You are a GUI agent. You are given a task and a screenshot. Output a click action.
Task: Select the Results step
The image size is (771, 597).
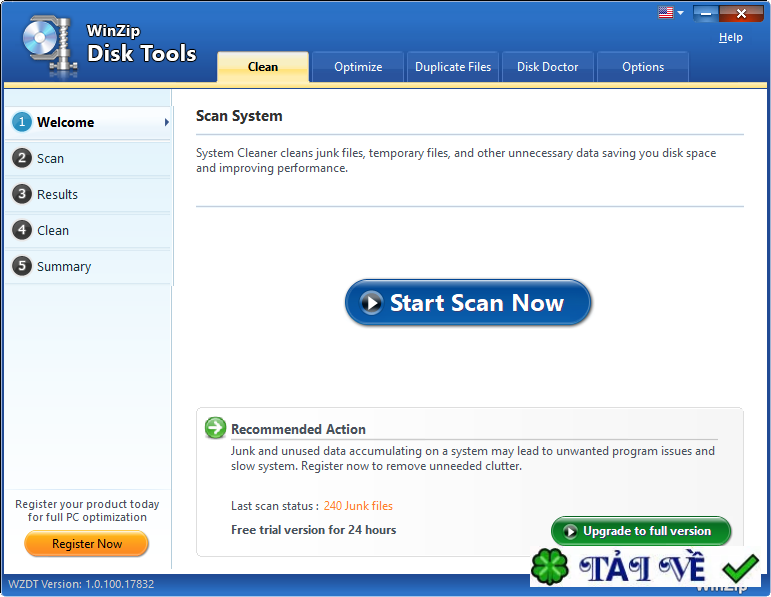click(88, 194)
